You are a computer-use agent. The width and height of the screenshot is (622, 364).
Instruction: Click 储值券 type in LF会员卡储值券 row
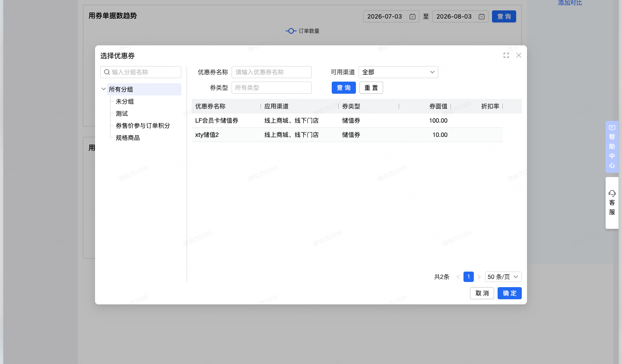tap(351, 120)
